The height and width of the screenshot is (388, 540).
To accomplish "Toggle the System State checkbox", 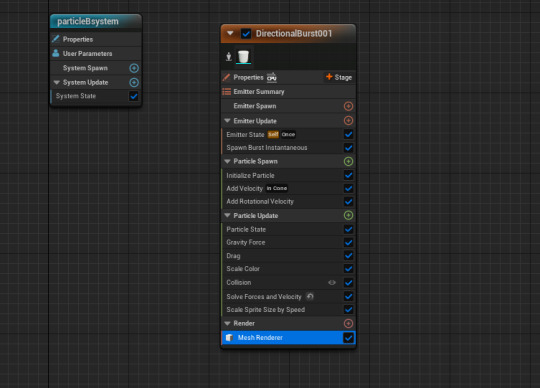I will tap(134, 96).
